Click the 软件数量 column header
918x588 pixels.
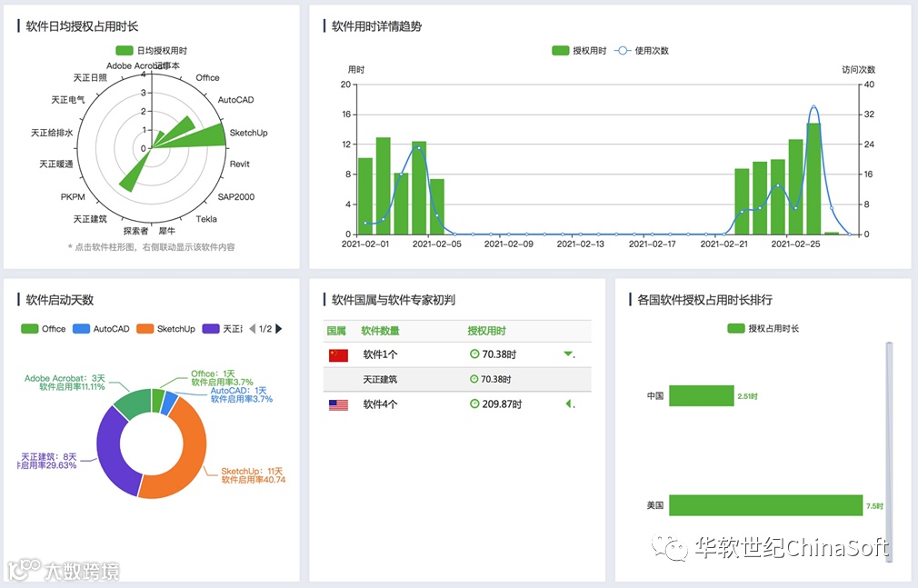(x=380, y=331)
